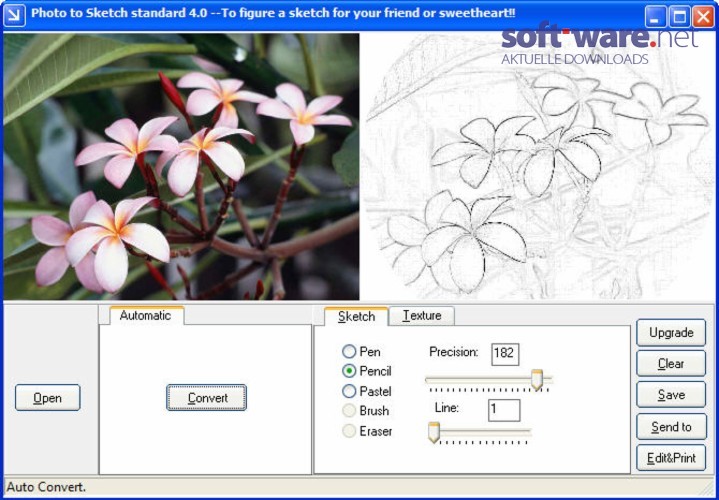Image resolution: width=719 pixels, height=500 pixels.
Task: Start conversion with Convert button
Action: 206,397
